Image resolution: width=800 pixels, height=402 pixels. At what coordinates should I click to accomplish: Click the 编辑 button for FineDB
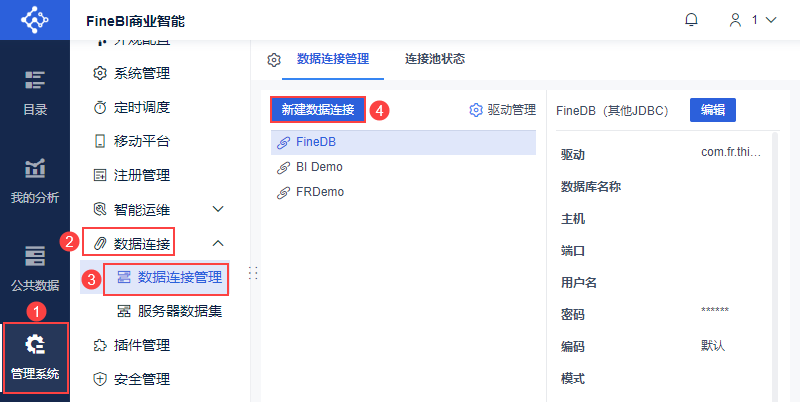(713, 110)
